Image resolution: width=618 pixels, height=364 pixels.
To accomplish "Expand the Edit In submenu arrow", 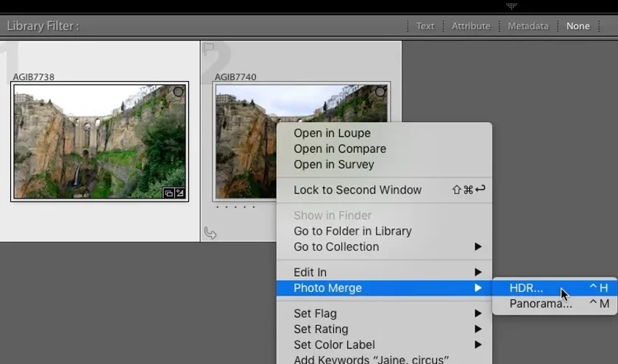I will click(478, 272).
